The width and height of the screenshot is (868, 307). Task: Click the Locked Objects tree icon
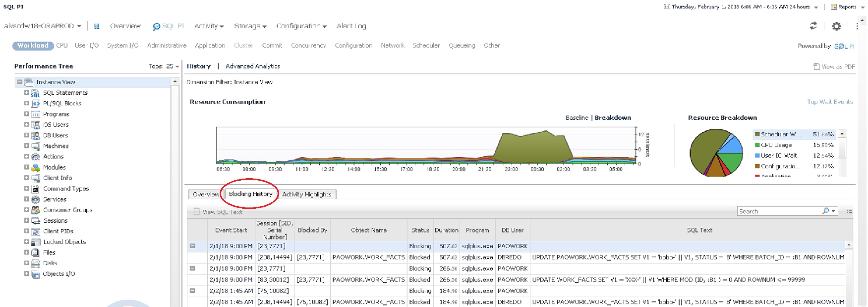(x=36, y=242)
